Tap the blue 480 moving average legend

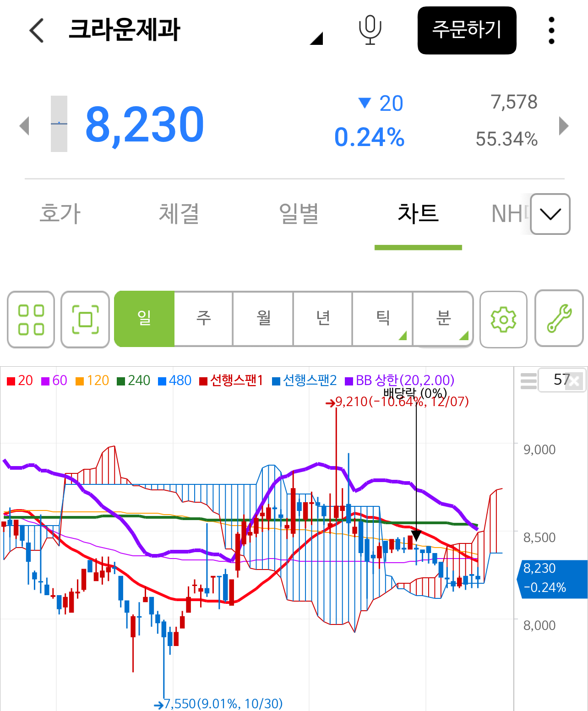(174, 380)
